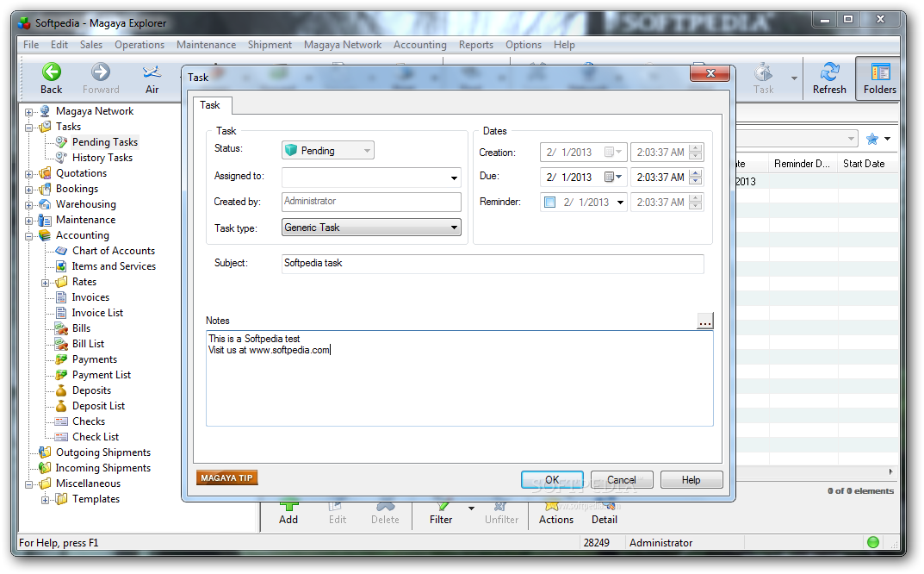
Task: Expand the Quotations tree node
Action: [28, 174]
